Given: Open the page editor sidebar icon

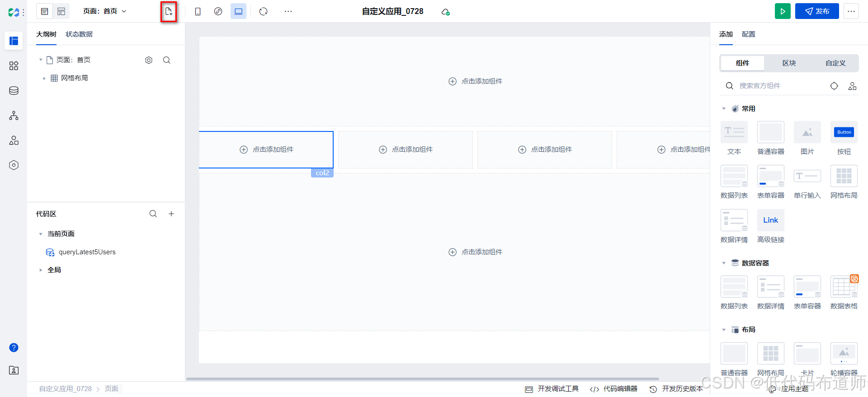Looking at the screenshot, I should coord(14,41).
